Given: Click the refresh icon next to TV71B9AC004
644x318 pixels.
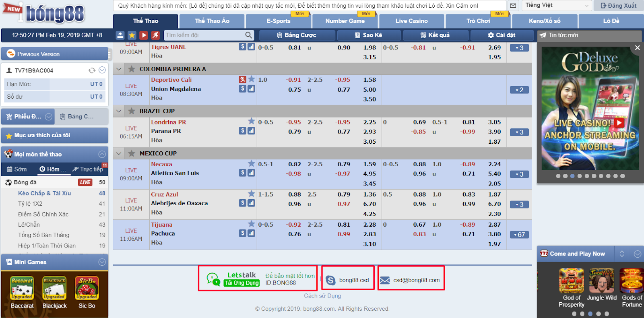Looking at the screenshot, I should point(92,70).
